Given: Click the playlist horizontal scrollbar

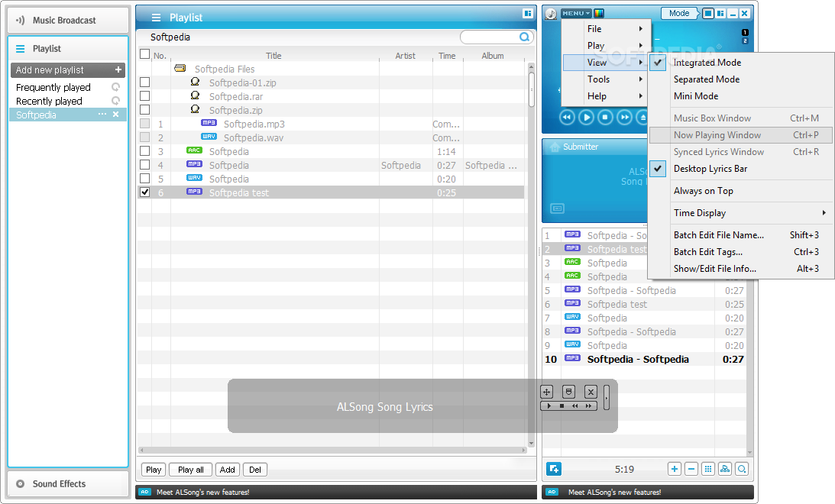Looking at the screenshot, I should pos(333,451).
